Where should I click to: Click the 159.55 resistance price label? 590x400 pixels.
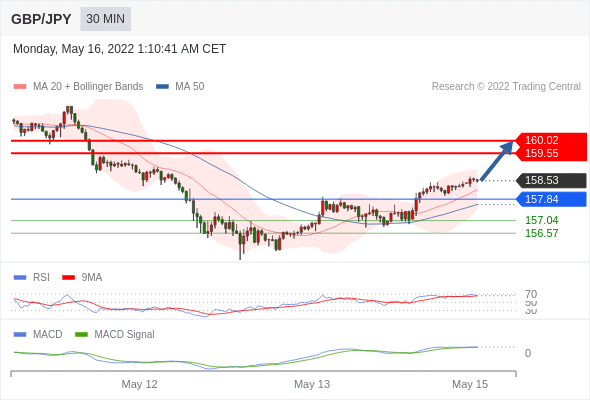[541, 154]
